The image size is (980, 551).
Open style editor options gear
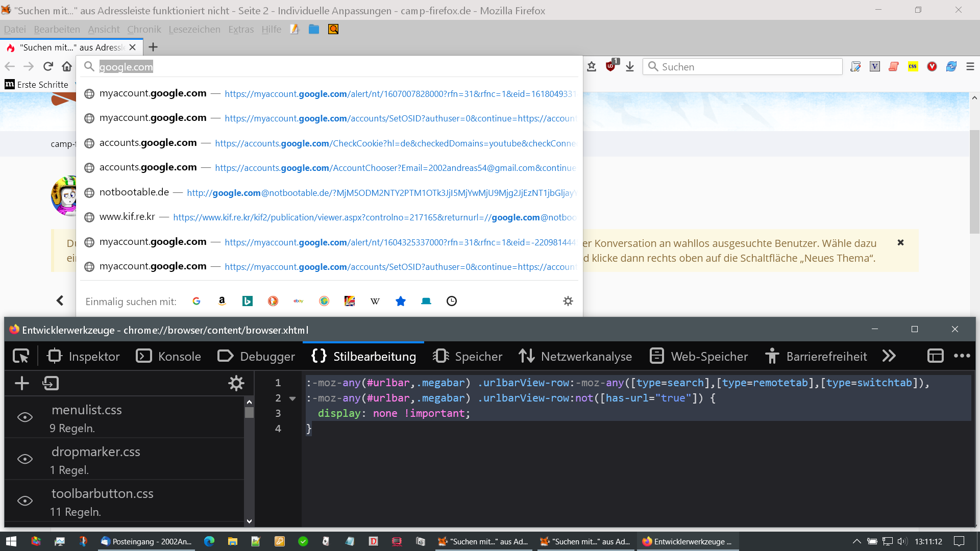pos(236,383)
